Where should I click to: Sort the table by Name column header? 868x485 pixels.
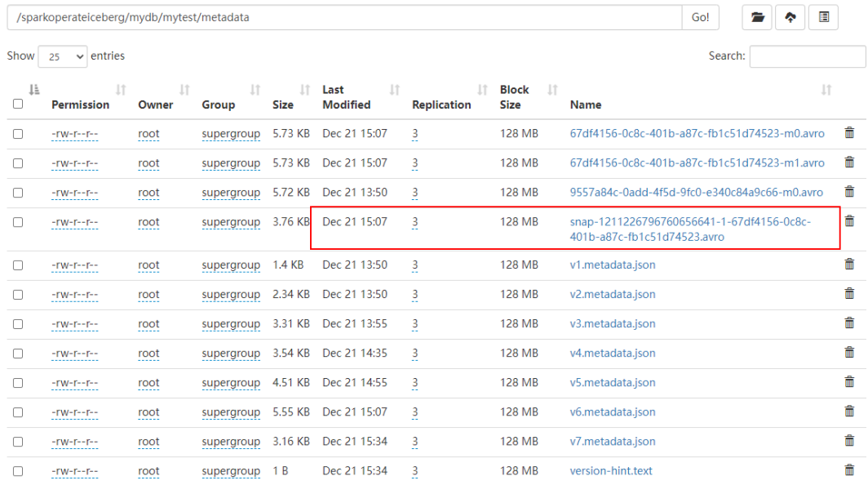586,105
